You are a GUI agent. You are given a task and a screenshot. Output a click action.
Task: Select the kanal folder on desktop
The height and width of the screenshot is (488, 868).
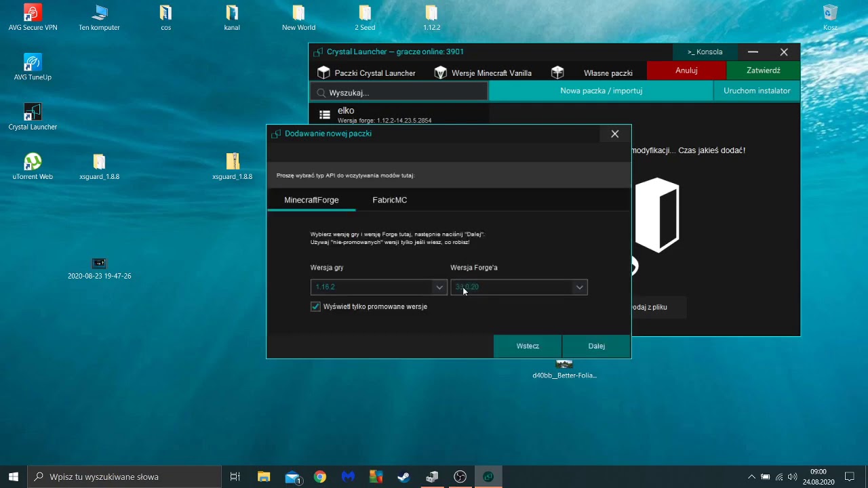232,18
